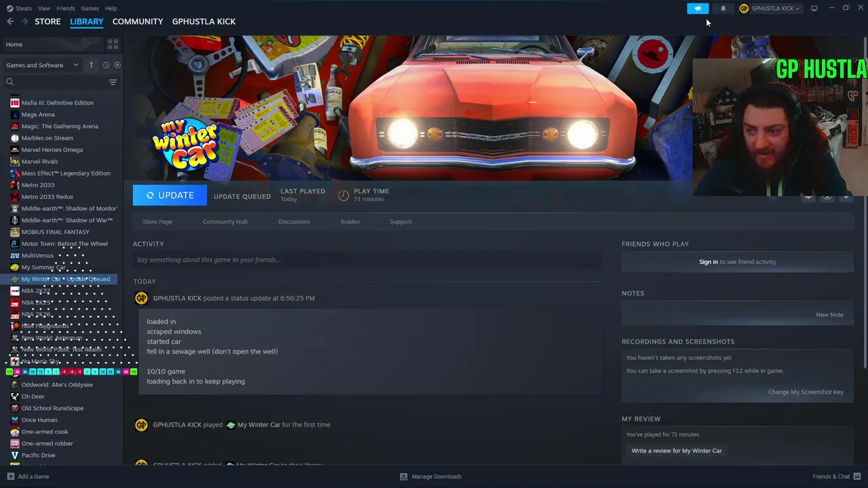Image resolution: width=868 pixels, height=488 pixels.
Task: Open the View menu
Action: coord(44,8)
